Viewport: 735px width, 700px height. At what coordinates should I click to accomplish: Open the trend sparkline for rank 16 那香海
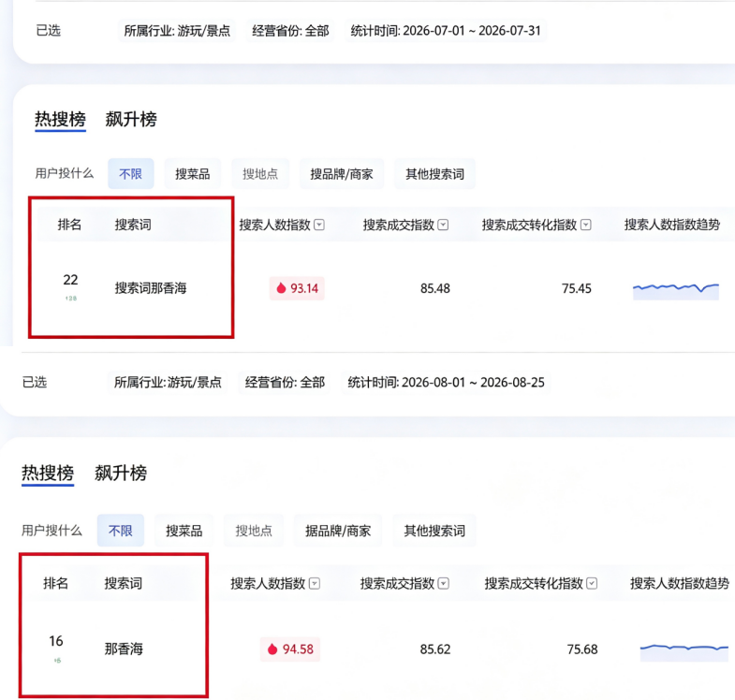(x=684, y=652)
